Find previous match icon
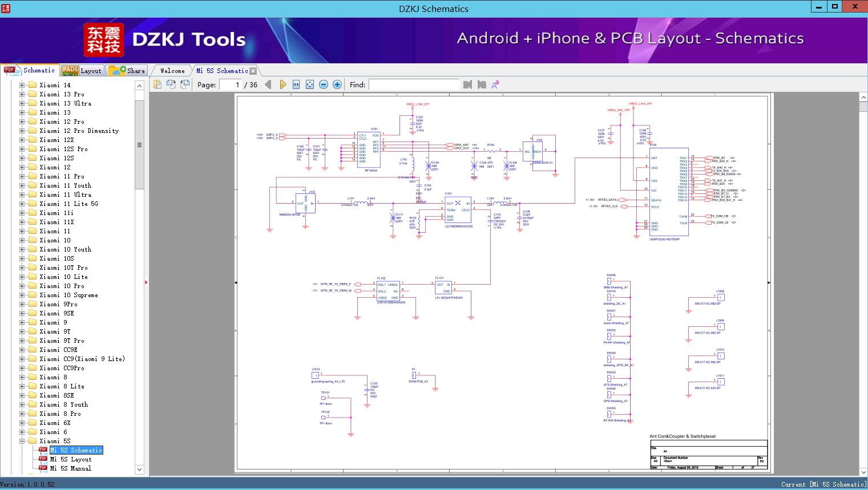868x490 pixels. click(468, 84)
